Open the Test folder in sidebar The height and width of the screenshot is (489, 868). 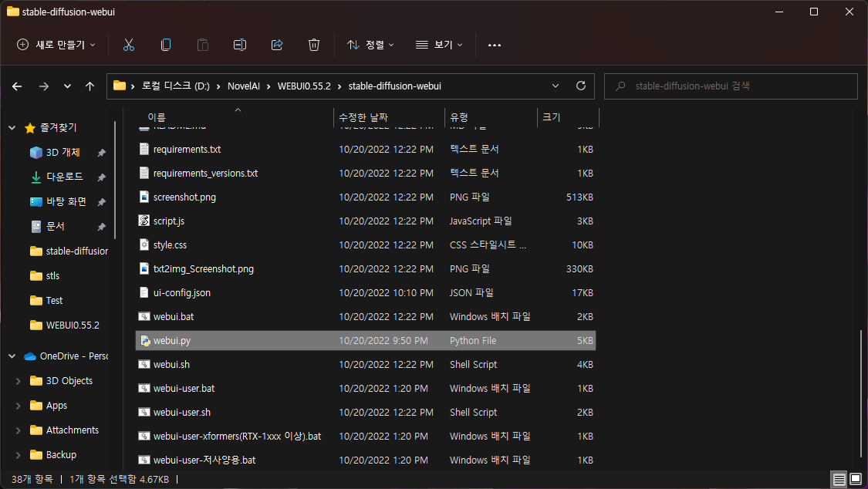tap(54, 300)
